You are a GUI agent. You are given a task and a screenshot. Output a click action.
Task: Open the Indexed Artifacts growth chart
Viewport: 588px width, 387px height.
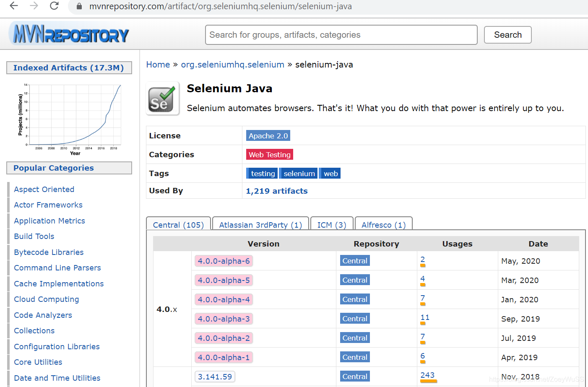pyautogui.click(x=70, y=119)
